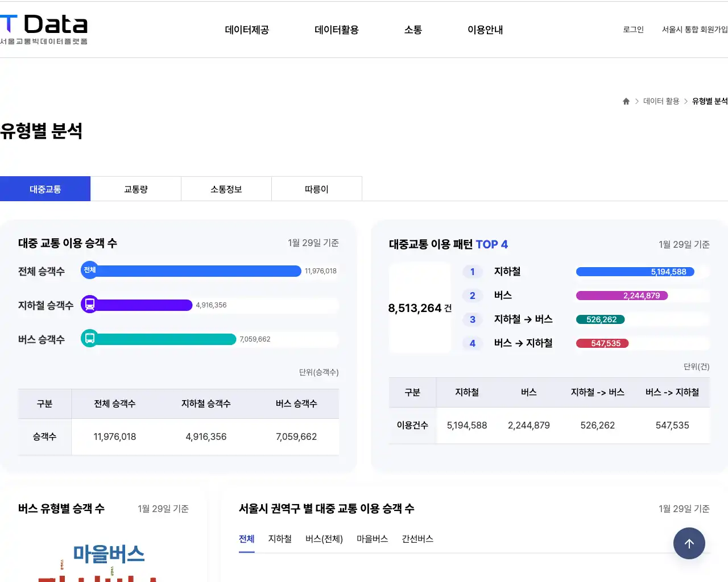The width and height of the screenshot is (728, 582).
Task: Select the 따릉이 tab
Action: (x=316, y=189)
